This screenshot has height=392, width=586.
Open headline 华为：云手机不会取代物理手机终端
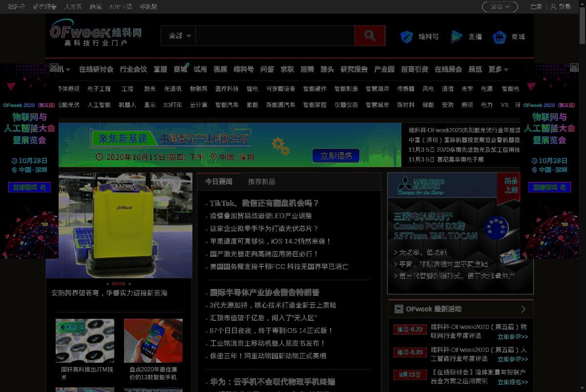[272, 381]
